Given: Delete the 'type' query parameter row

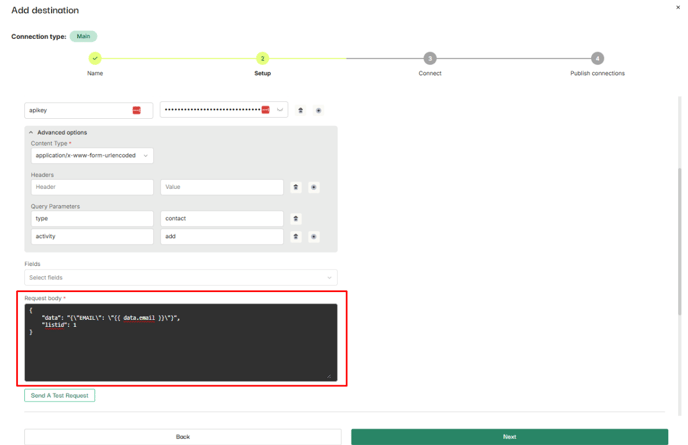Looking at the screenshot, I should [x=296, y=219].
